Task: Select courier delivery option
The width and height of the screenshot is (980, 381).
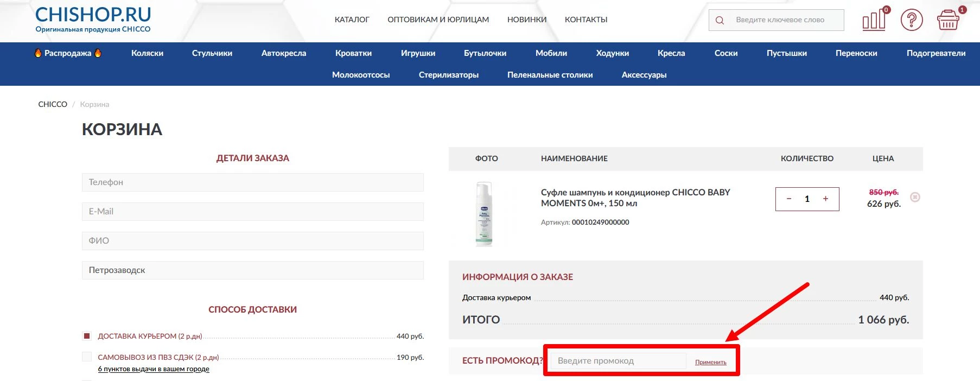Action: coord(87,336)
